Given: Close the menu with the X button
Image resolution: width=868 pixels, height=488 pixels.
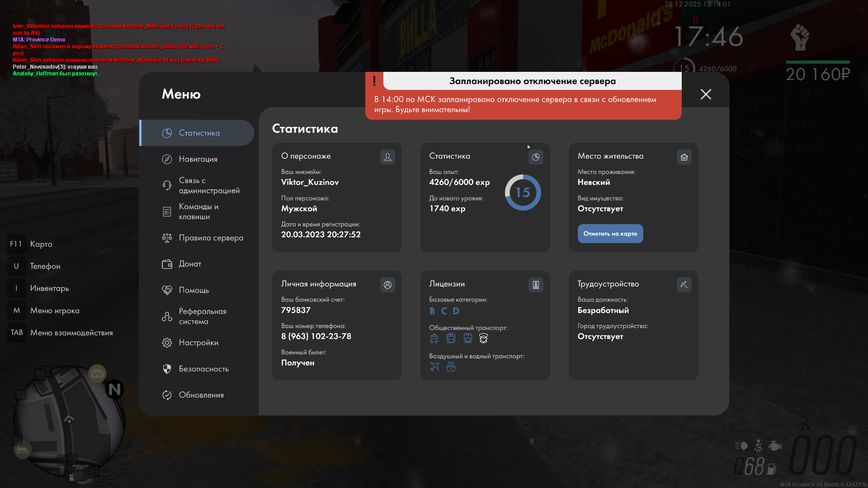Looking at the screenshot, I should tap(706, 94).
